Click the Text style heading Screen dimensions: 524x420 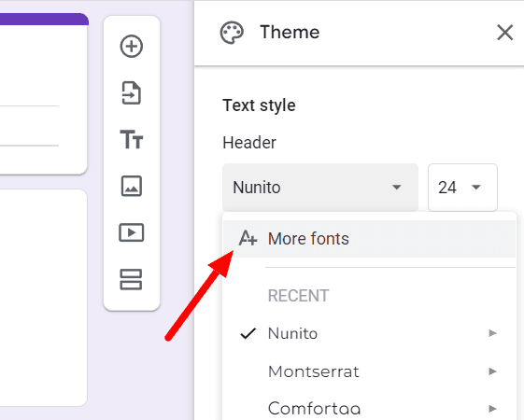click(x=259, y=105)
